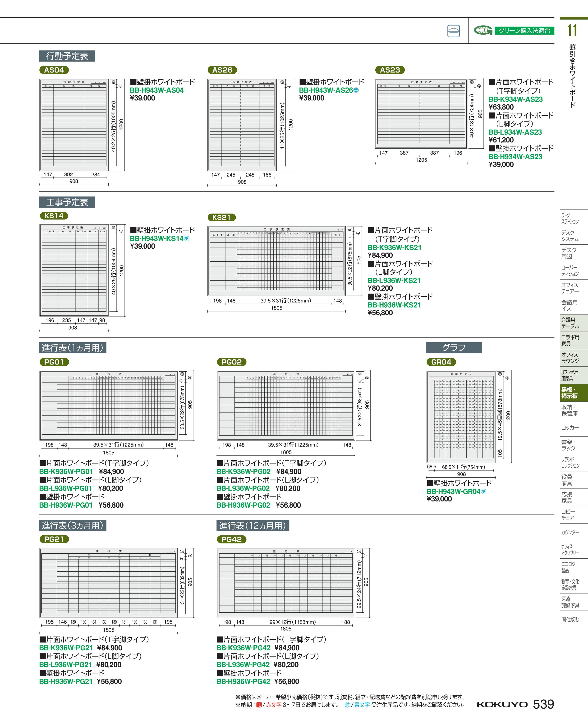Click the whiteboard icon in the header

[x=454, y=31]
